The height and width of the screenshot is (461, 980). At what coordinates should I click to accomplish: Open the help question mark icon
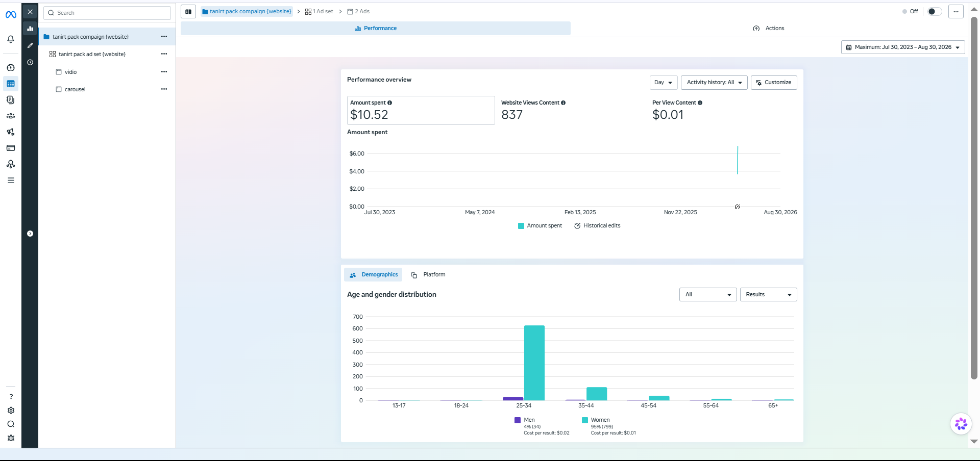(x=11, y=397)
